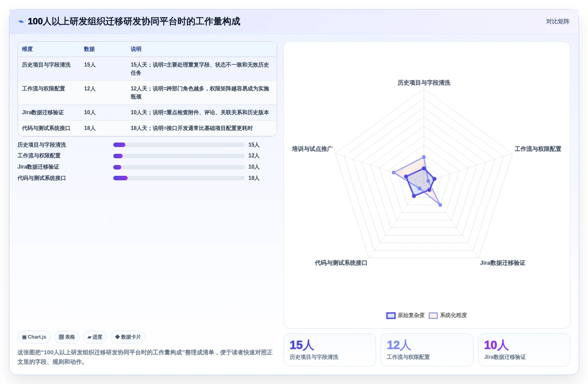Click the 数据 column header
The height and width of the screenshot is (384, 588).
[89, 49]
